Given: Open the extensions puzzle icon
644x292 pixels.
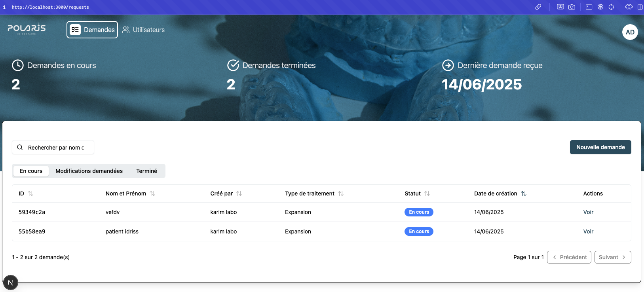Looking at the screenshot, I should 629,7.
